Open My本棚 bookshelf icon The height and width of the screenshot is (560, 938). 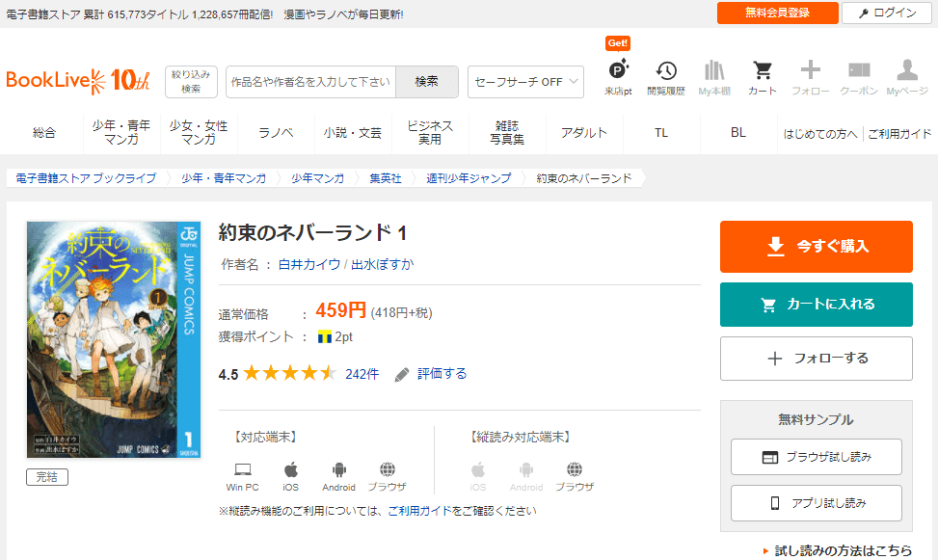(x=714, y=77)
